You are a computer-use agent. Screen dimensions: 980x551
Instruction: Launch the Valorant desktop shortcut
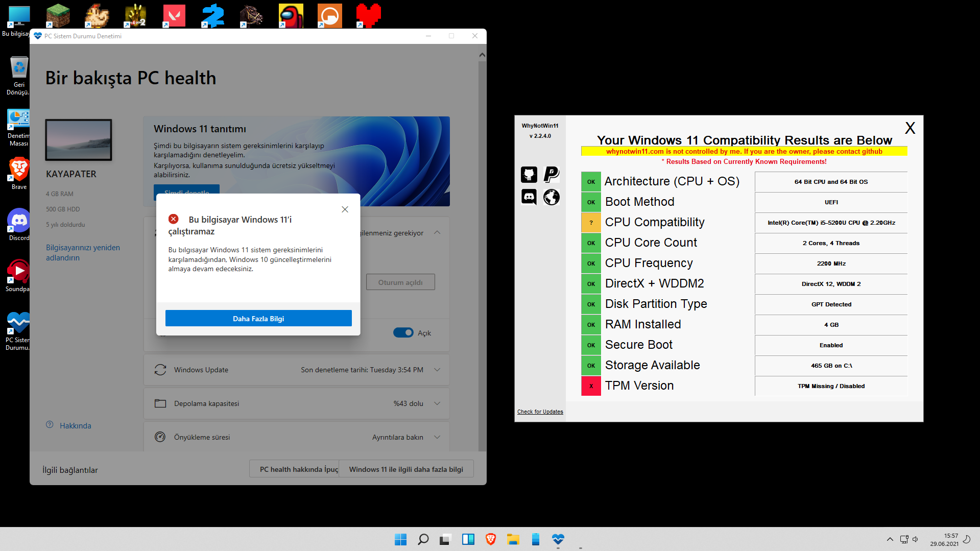tap(174, 16)
